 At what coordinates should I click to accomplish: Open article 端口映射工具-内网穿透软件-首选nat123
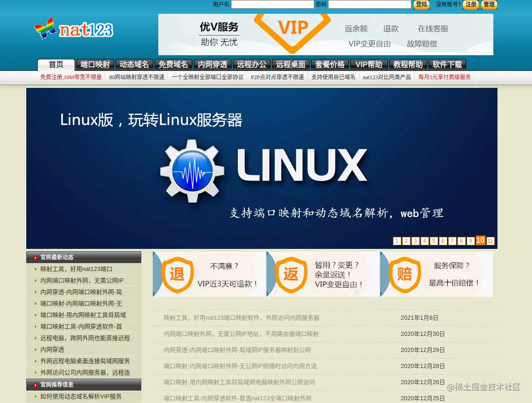point(237,398)
